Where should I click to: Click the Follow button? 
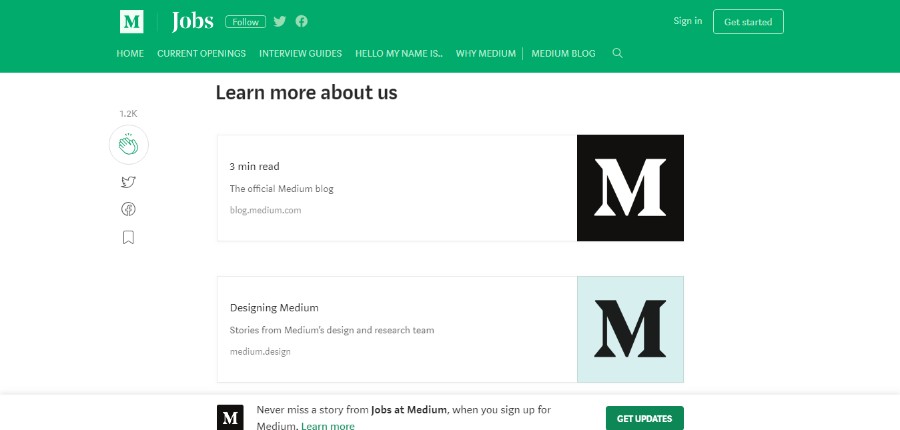click(245, 22)
